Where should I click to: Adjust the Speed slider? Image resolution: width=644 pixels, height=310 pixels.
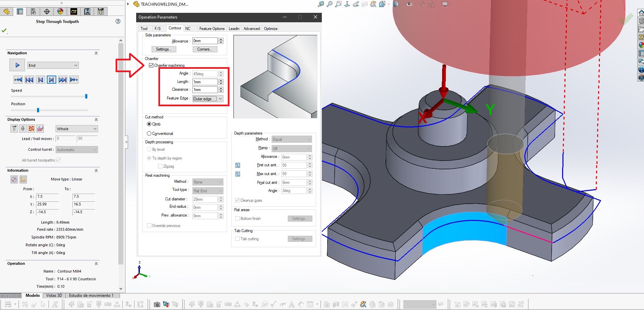[x=86, y=96]
